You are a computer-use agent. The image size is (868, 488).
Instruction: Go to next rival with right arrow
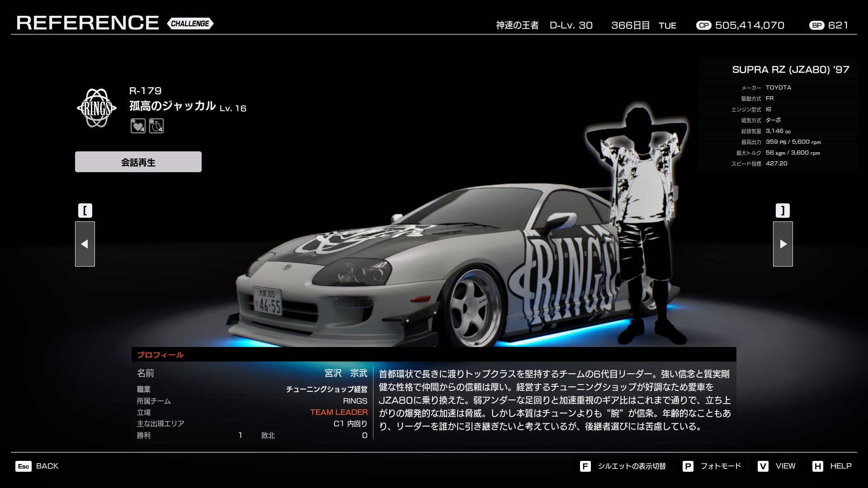tap(783, 244)
